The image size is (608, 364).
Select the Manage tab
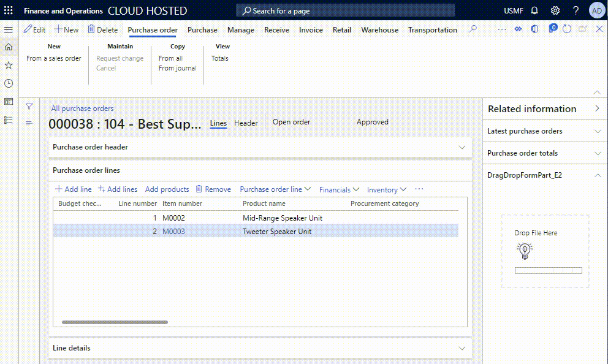pyautogui.click(x=241, y=30)
